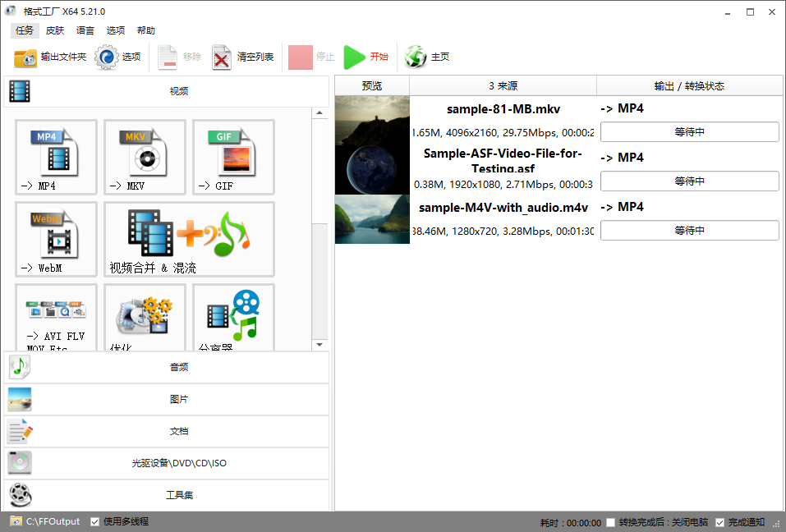The image size is (786, 532).
Task: Expand the 音频 audio category
Action: click(167, 367)
